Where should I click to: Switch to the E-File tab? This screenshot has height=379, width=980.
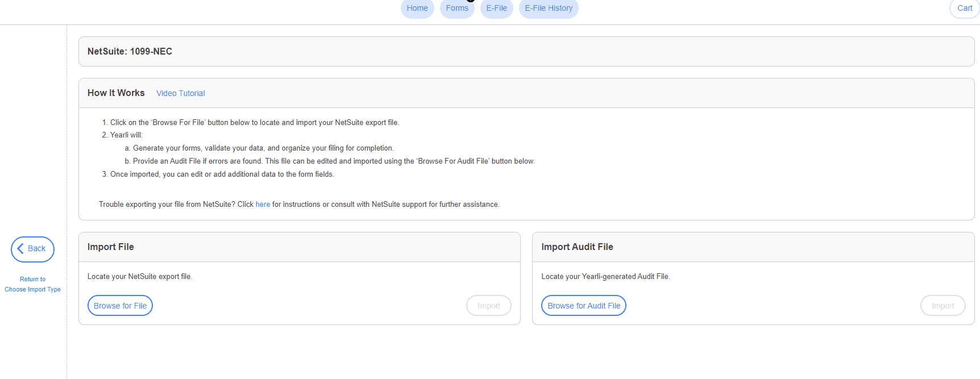[x=497, y=9]
